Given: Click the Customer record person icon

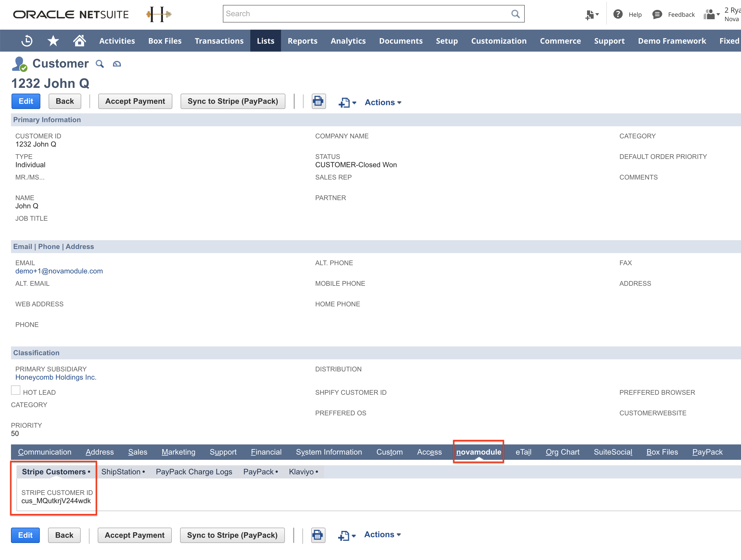Looking at the screenshot, I should (19, 64).
